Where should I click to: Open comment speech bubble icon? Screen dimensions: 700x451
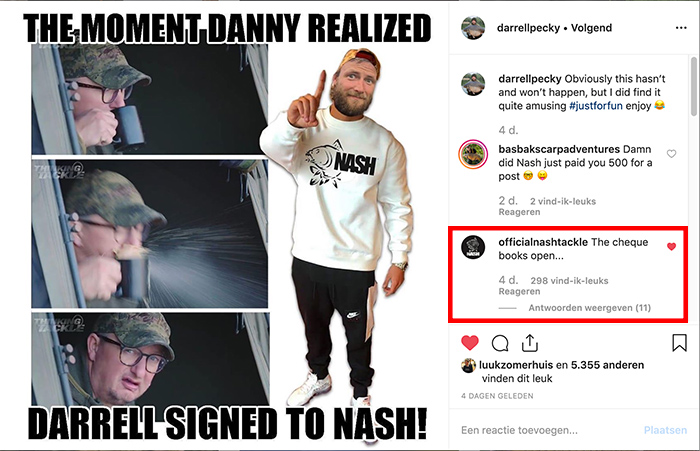click(500, 343)
